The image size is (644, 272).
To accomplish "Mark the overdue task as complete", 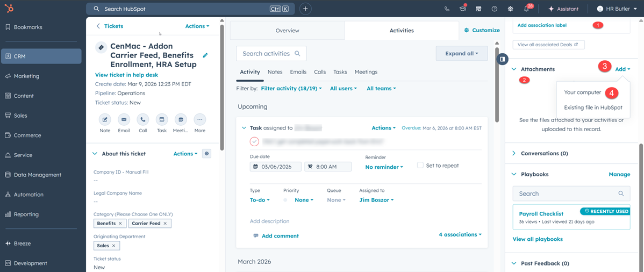I will tap(254, 141).
